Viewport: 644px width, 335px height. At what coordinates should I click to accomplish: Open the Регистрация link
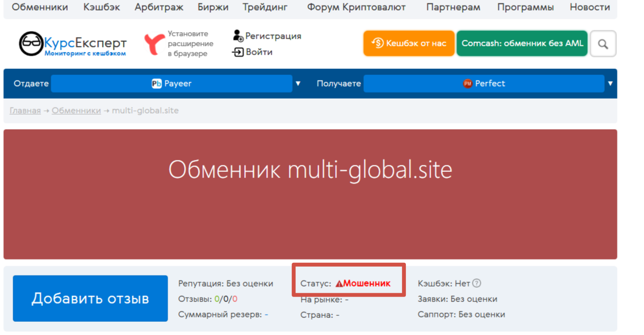[273, 36]
